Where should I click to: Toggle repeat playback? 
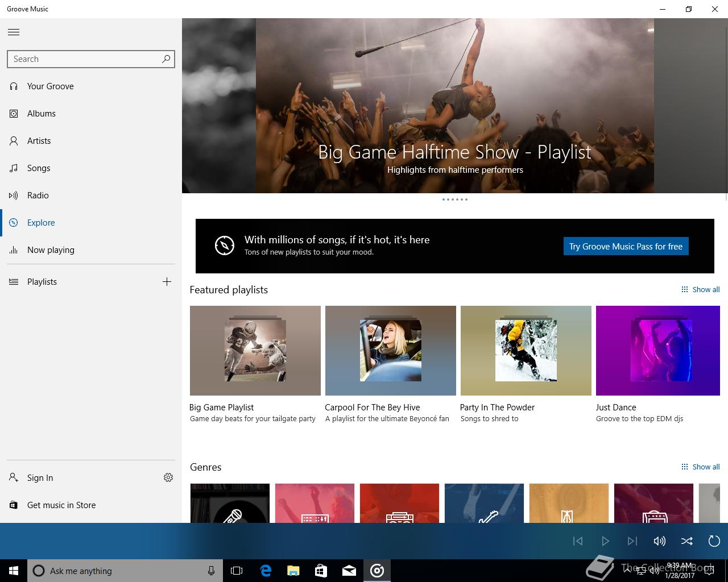[714, 541]
